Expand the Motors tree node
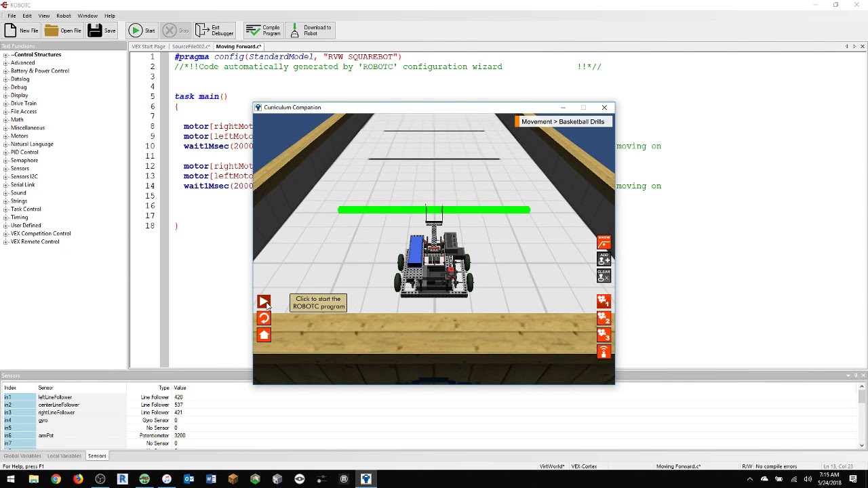This screenshot has height=488, width=868. coord(5,136)
